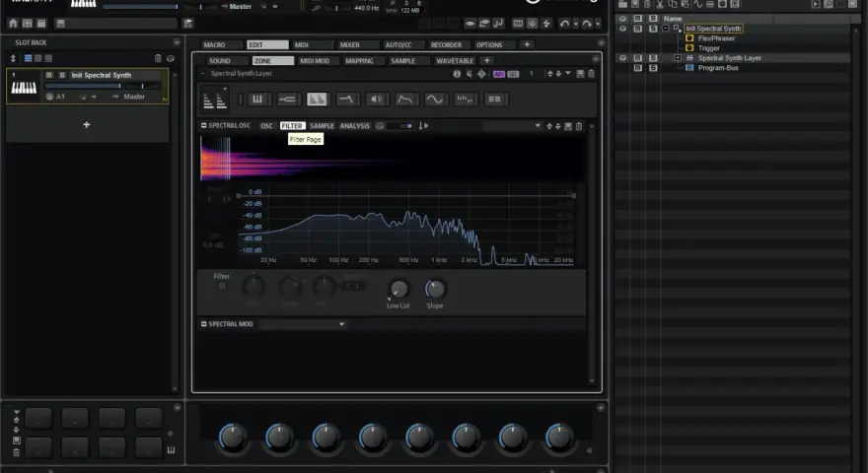This screenshot has height=473, width=868.
Task: Adjust the Slope knob
Action: [435, 289]
